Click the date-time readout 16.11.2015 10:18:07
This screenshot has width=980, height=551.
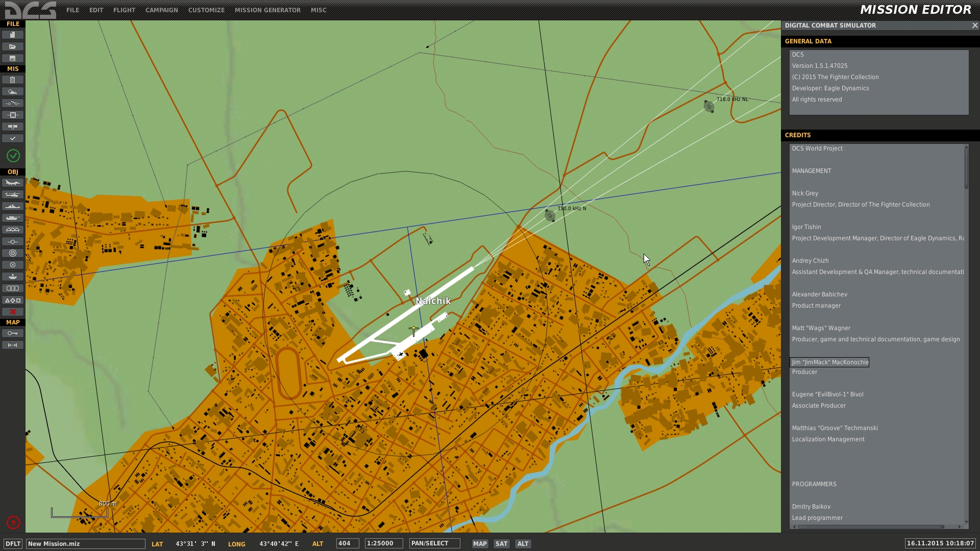point(941,544)
